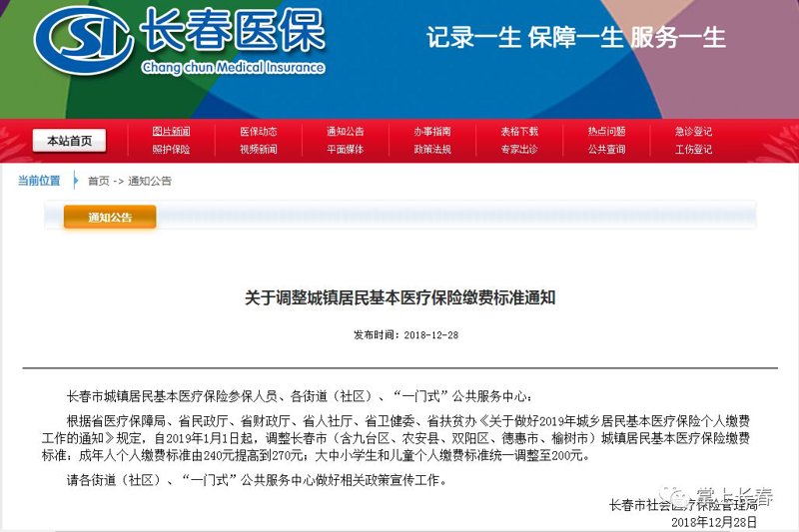
Task: Select 视频新闻 in the navigation bar
Action: click(259, 149)
